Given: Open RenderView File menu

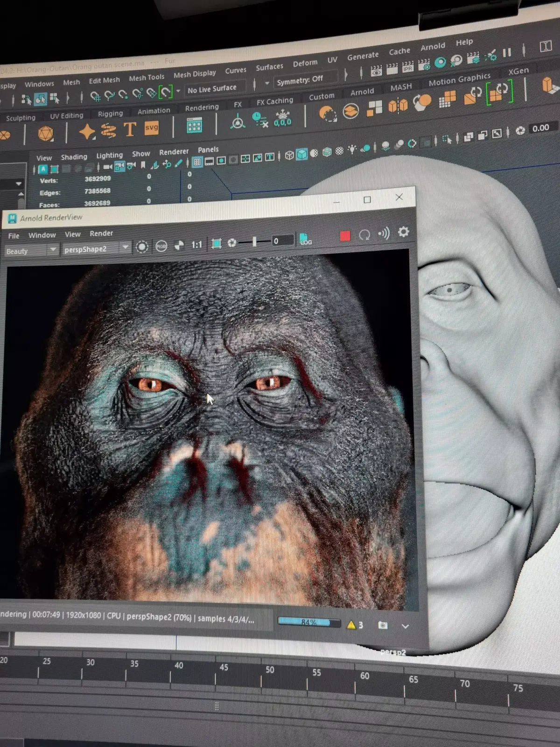Looking at the screenshot, I should pos(14,236).
